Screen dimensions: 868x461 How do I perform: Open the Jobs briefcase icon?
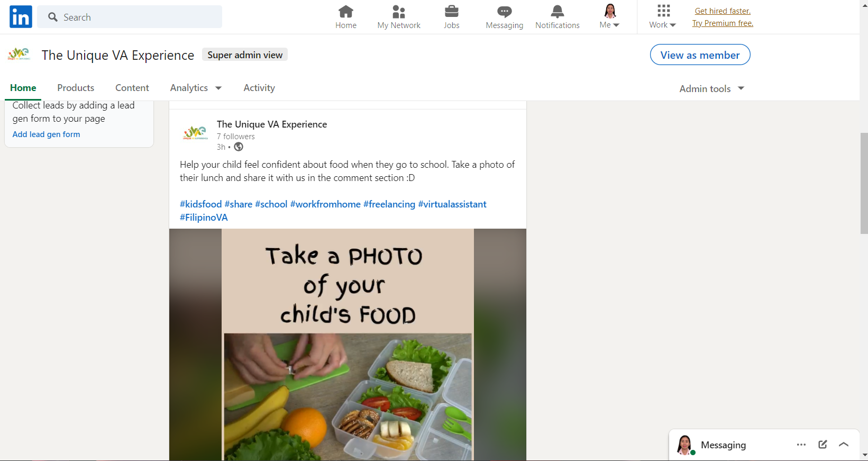point(452,11)
